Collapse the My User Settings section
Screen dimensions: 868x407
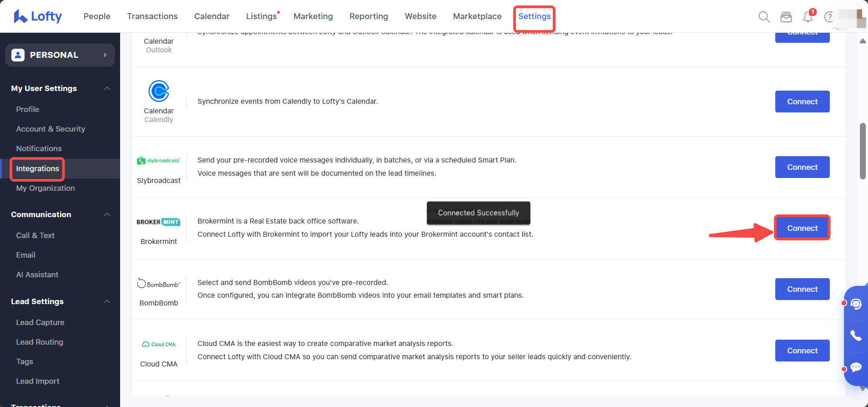(x=107, y=88)
